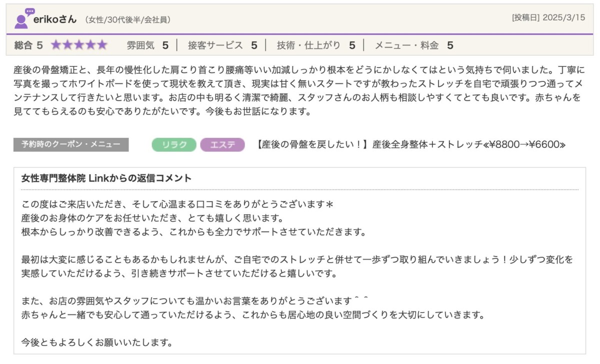Click the 投稿日 2025/3/15 date
The height and width of the screenshot is (364, 600).
click(548, 17)
